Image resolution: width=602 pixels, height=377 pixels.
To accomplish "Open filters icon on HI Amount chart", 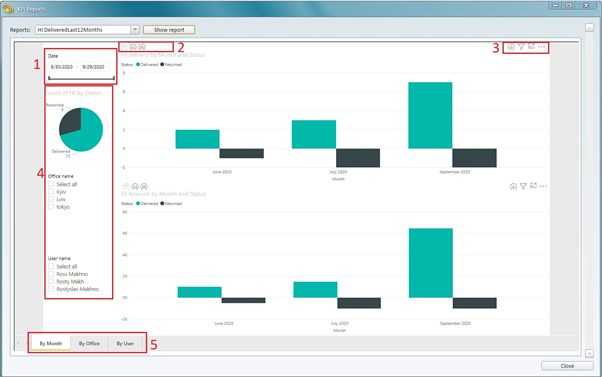I will (x=523, y=187).
